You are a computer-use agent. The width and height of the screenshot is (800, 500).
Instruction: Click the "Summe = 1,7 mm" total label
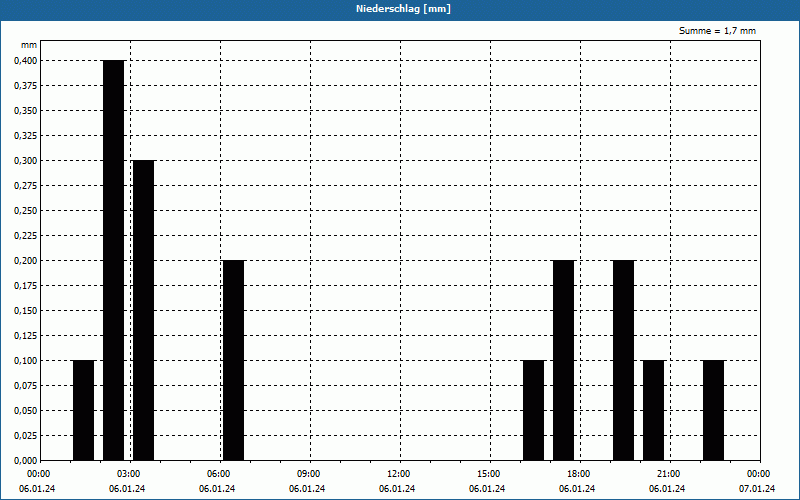click(x=717, y=31)
